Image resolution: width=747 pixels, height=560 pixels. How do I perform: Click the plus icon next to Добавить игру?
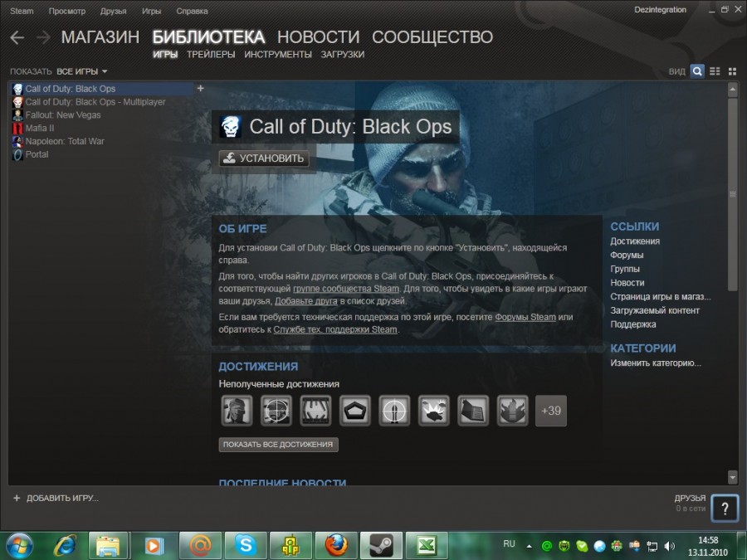(17, 498)
